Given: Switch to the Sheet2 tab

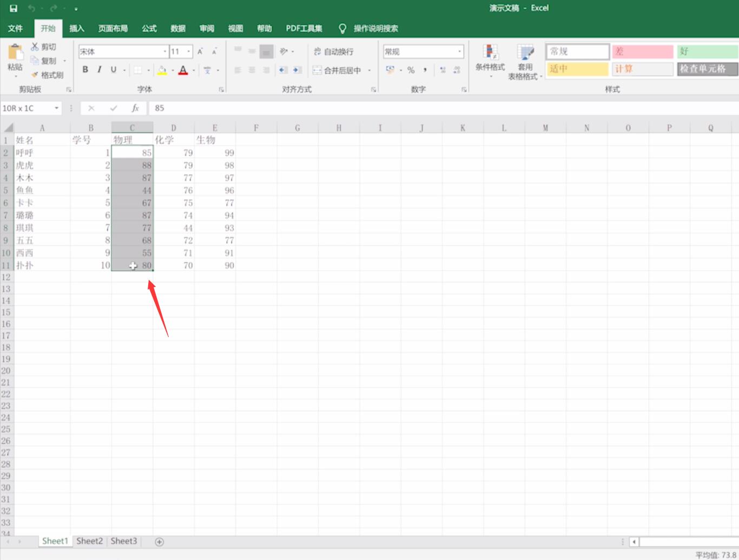Looking at the screenshot, I should 89,541.
